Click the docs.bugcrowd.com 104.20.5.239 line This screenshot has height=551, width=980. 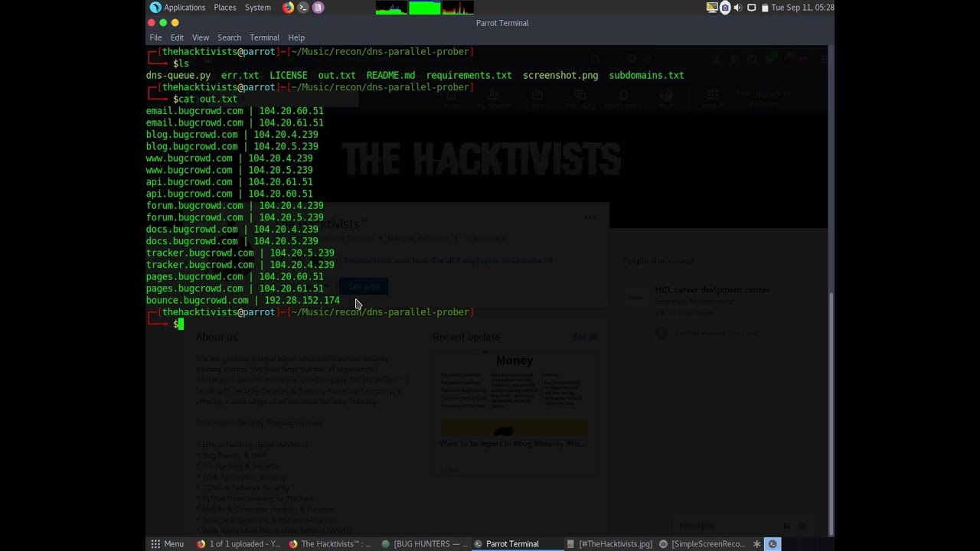pos(232,241)
